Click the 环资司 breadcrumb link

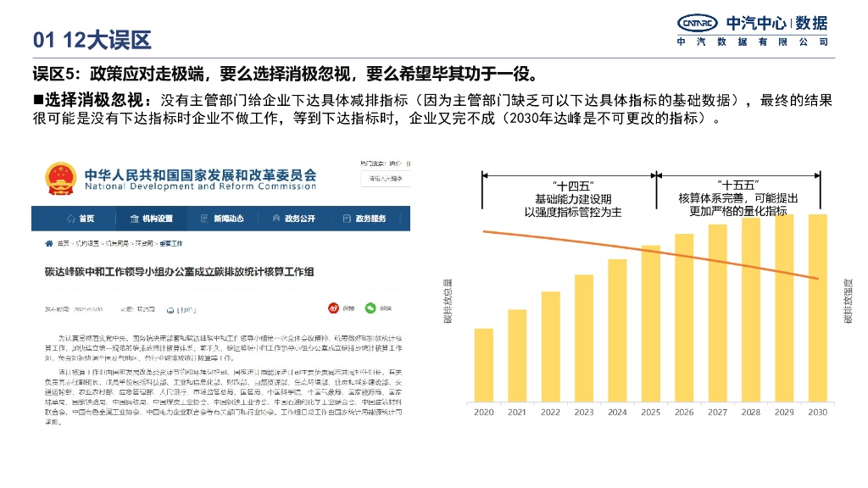point(144,242)
